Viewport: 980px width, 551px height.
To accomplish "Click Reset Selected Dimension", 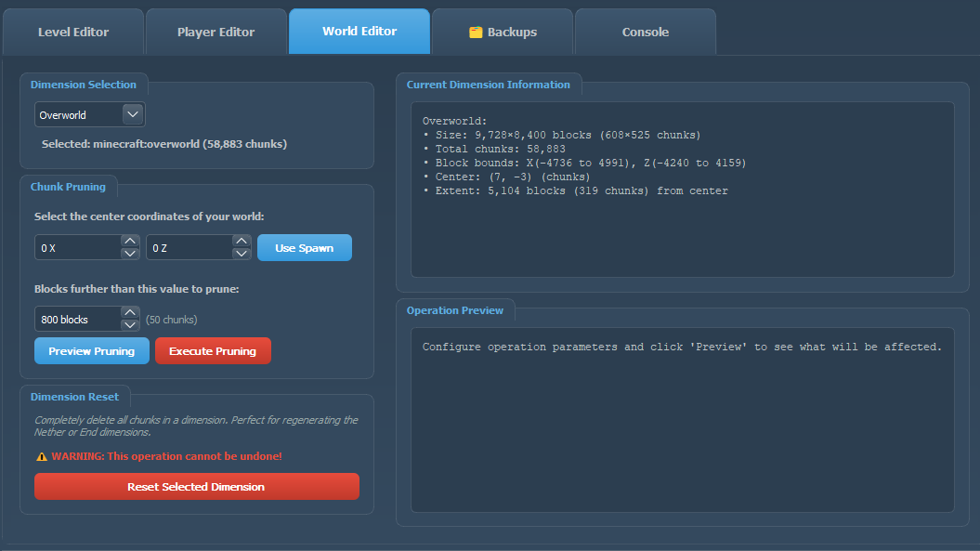I will [x=196, y=487].
